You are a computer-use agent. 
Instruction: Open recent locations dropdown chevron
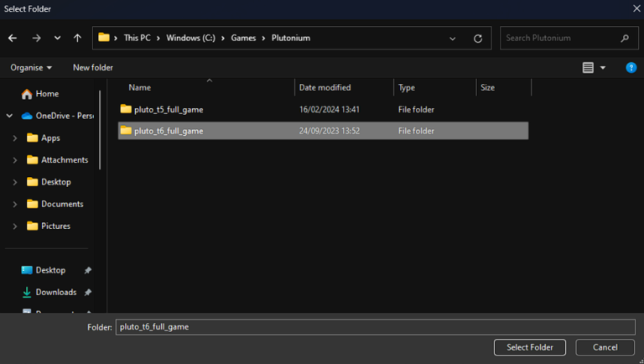[58, 38]
